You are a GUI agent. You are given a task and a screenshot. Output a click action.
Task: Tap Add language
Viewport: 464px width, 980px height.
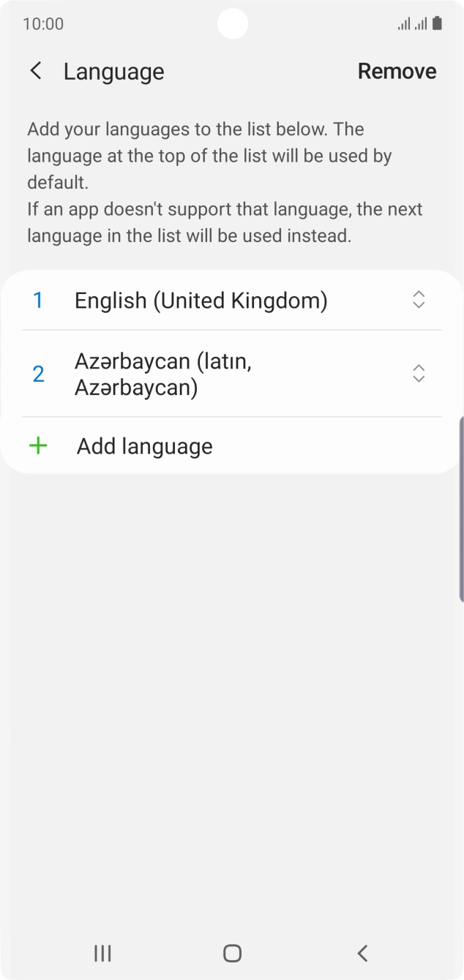click(144, 446)
